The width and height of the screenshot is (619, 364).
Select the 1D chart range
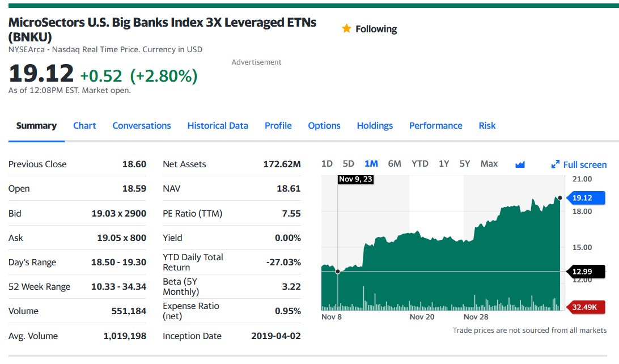327,164
